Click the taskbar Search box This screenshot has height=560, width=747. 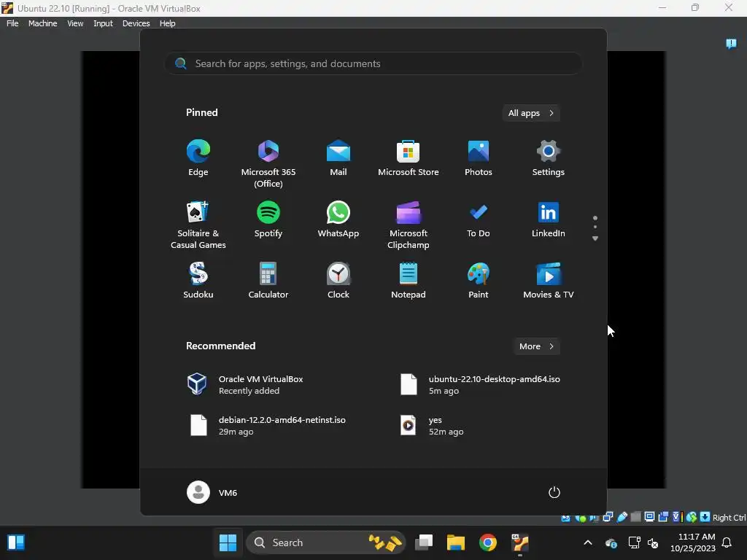coord(326,542)
